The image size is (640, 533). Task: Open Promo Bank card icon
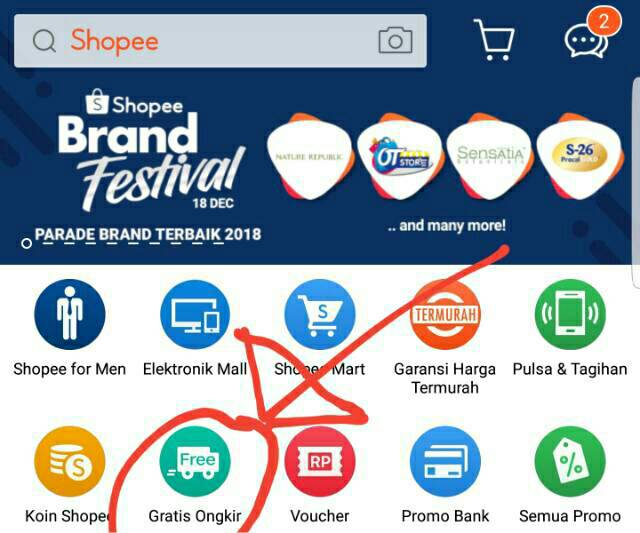coord(445,462)
